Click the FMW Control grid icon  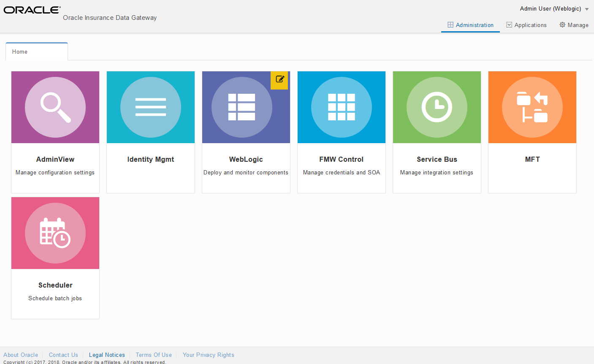pos(341,107)
